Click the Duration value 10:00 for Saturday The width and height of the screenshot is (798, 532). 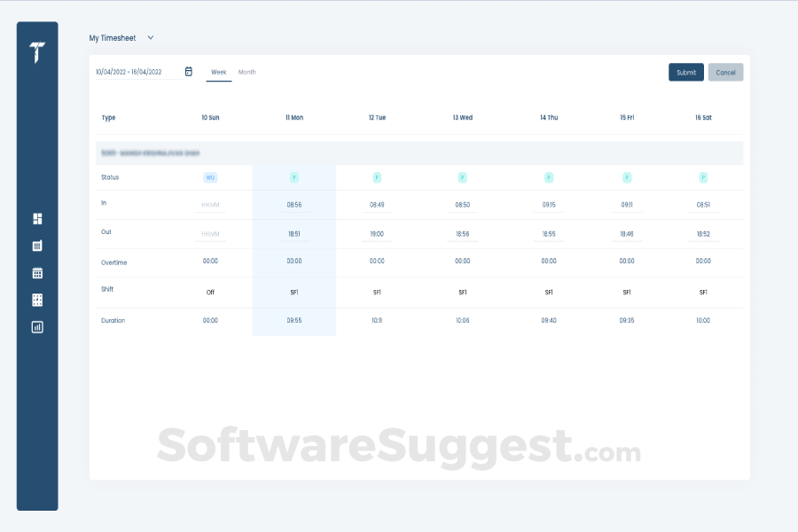click(703, 320)
